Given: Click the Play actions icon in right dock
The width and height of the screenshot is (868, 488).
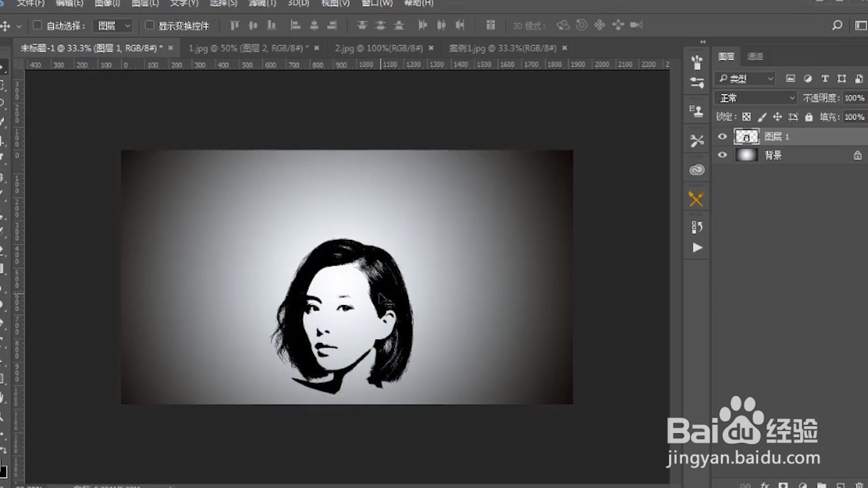Looking at the screenshot, I should click(x=696, y=248).
